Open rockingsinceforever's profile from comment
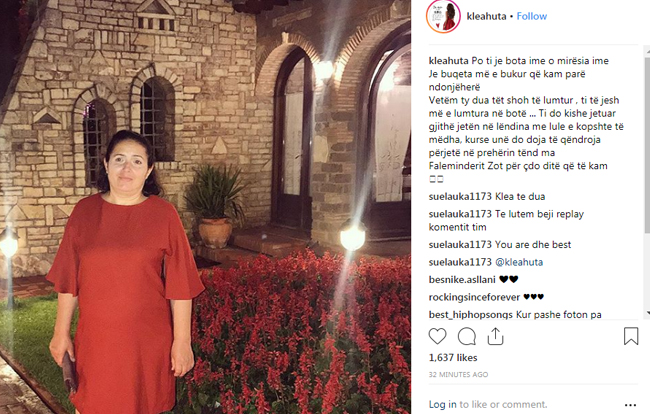The width and height of the screenshot is (650, 414). pos(474,297)
